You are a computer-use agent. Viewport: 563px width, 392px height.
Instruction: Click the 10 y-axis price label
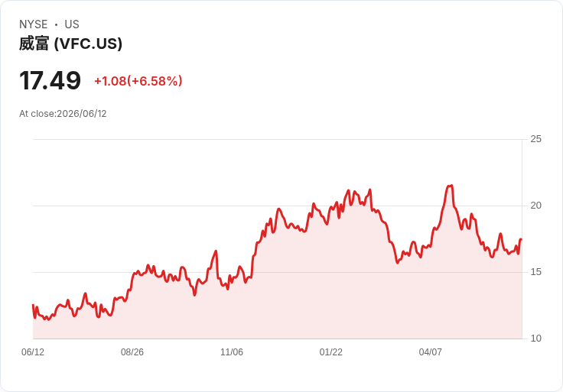[x=535, y=339]
